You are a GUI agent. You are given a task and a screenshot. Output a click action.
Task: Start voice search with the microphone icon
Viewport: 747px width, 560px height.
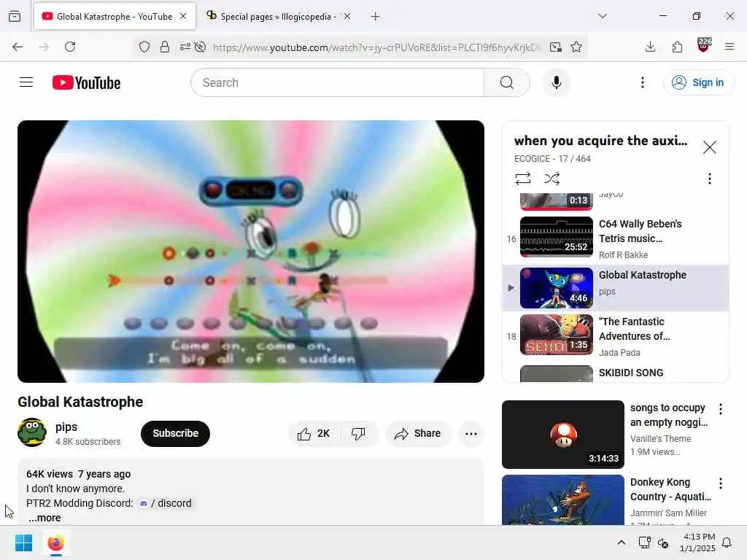556,82
